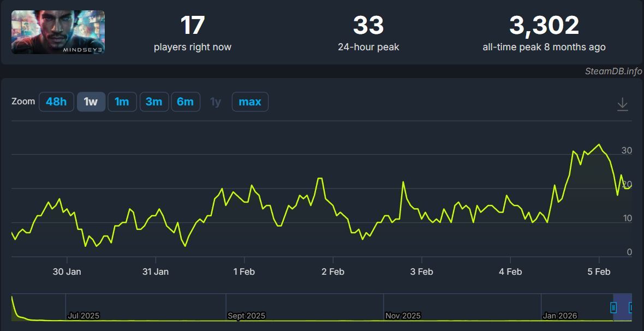Click the SteamDB.info credit text
644x331 pixels.
pos(613,71)
